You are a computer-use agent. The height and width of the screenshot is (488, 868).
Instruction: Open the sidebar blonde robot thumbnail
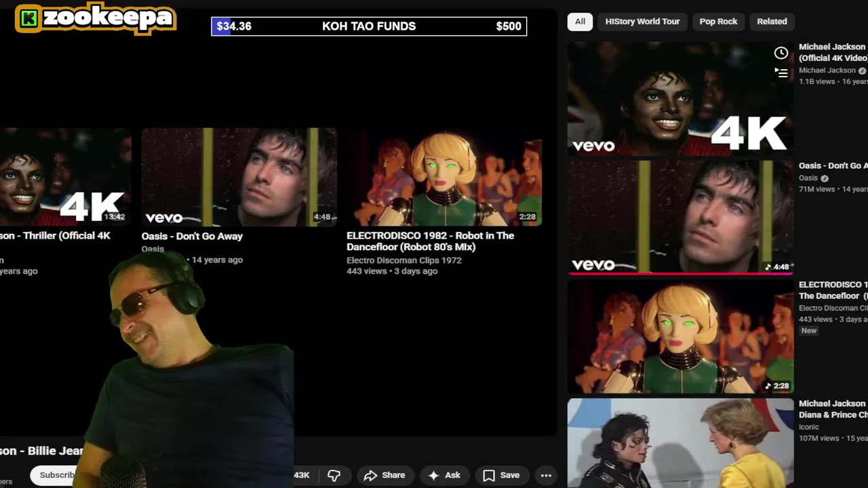[680, 336]
